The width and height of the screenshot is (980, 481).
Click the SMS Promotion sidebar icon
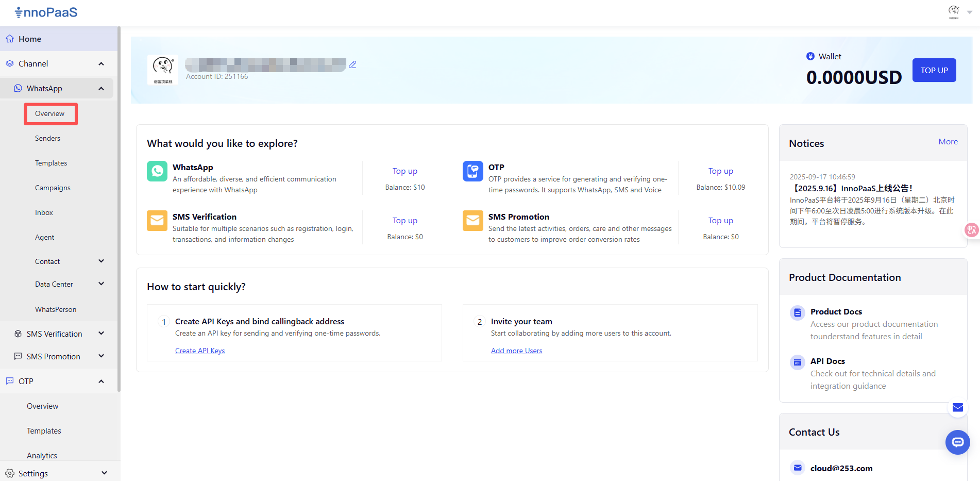18,356
